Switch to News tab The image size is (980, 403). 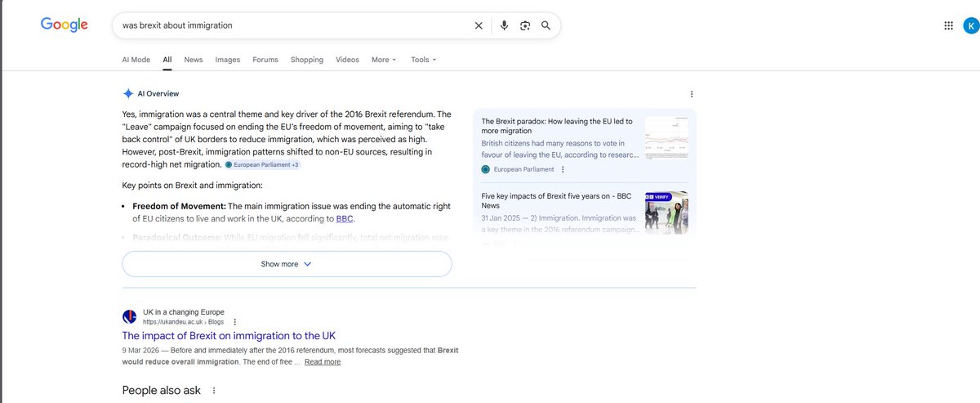pyautogui.click(x=194, y=60)
